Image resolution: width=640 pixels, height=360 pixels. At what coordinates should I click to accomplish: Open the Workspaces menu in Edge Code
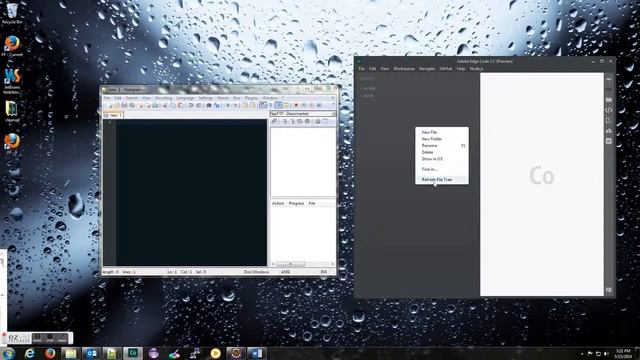(404, 69)
